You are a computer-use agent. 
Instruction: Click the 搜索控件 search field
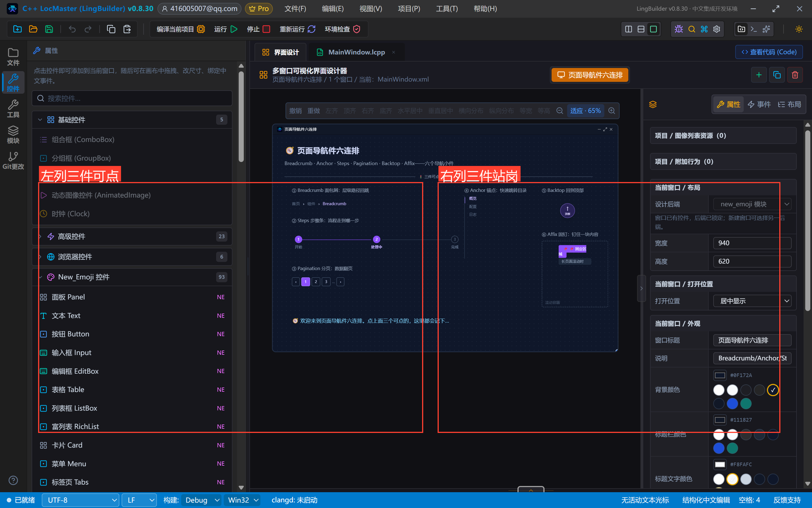tap(132, 98)
